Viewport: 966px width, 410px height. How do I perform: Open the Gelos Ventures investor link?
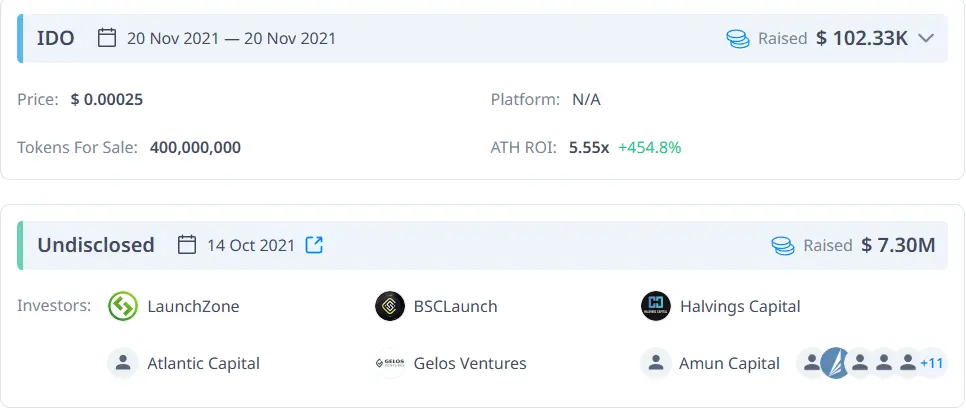(x=470, y=363)
